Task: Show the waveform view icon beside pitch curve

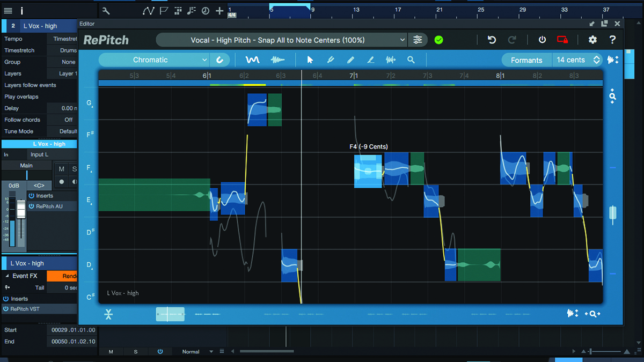Action: (277, 60)
